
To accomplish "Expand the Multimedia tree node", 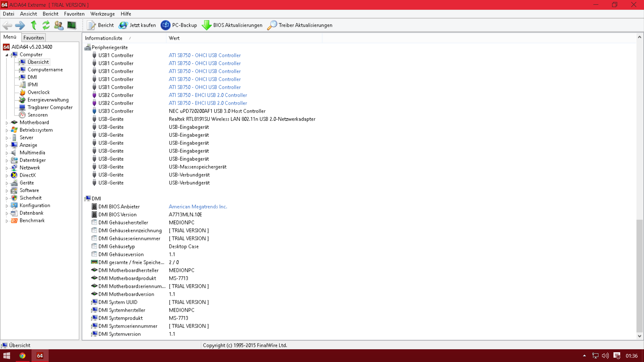I will tap(7, 153).
